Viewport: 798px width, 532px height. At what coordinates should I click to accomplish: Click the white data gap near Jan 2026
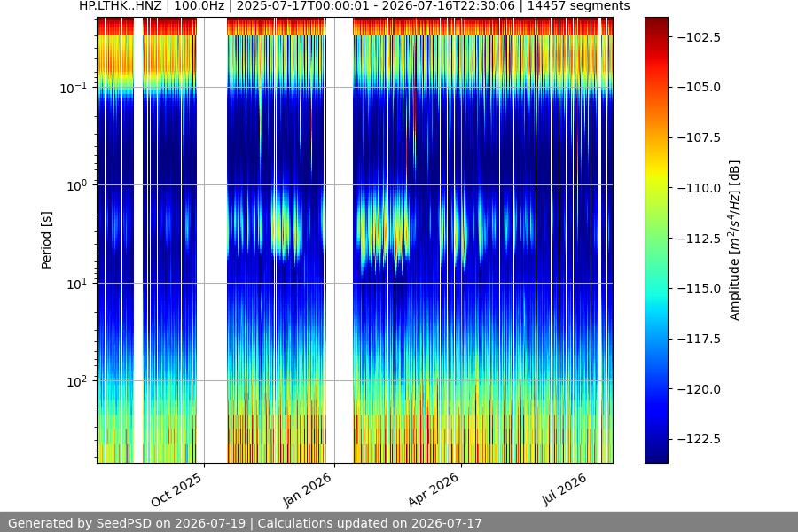(x=339, y=240)
